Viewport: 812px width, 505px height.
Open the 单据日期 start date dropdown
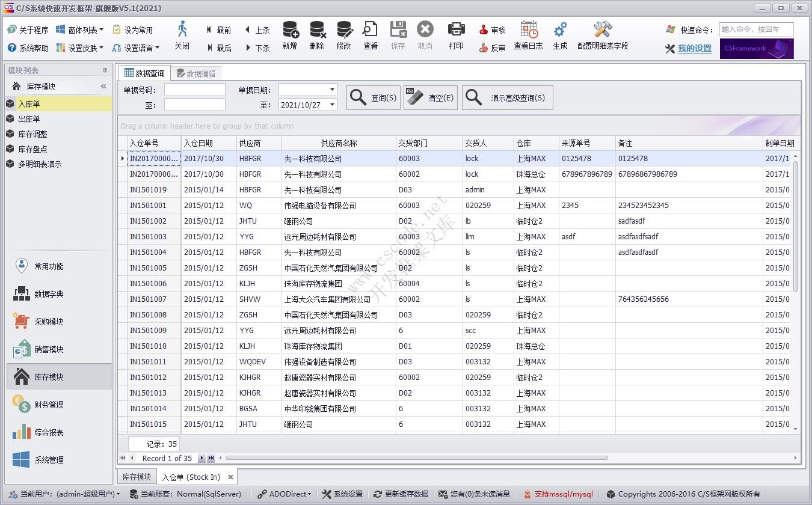(332, 90)
